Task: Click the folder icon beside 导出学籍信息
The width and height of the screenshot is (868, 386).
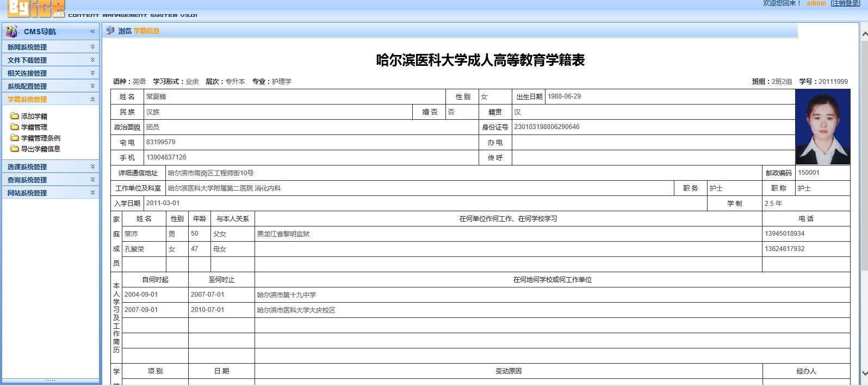Action: click(15, 149)
